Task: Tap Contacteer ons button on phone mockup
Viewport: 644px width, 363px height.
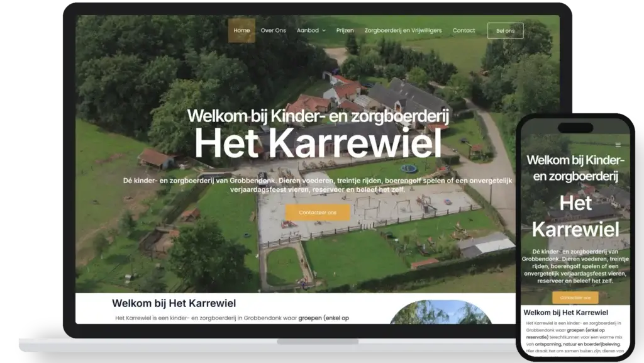Action: pos(575,298)
